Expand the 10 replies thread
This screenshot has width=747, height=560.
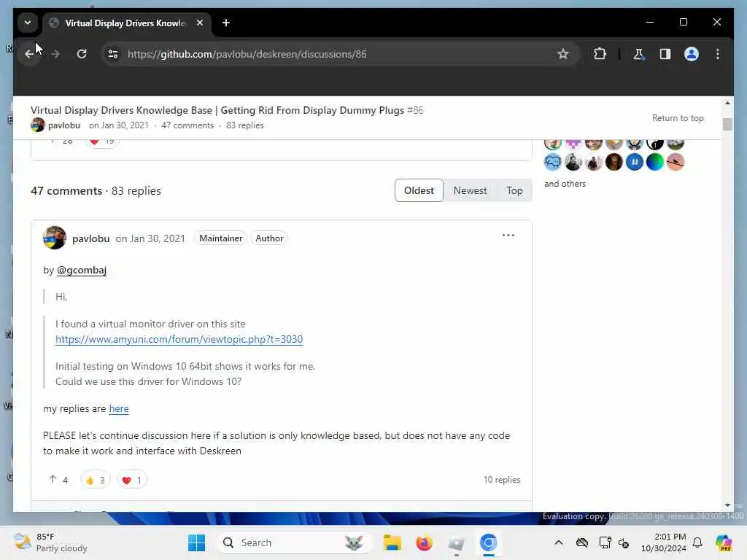tap(502, 480)
